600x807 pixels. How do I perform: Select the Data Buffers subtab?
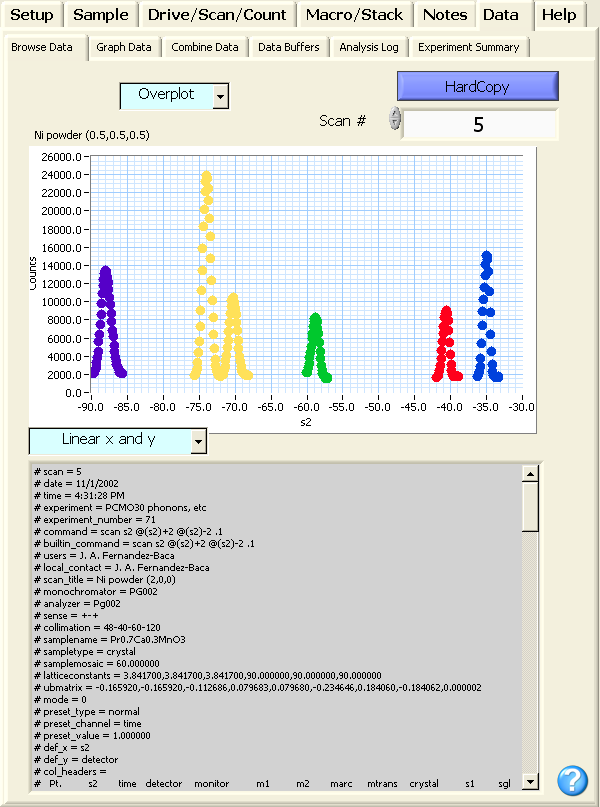point(289,47)
